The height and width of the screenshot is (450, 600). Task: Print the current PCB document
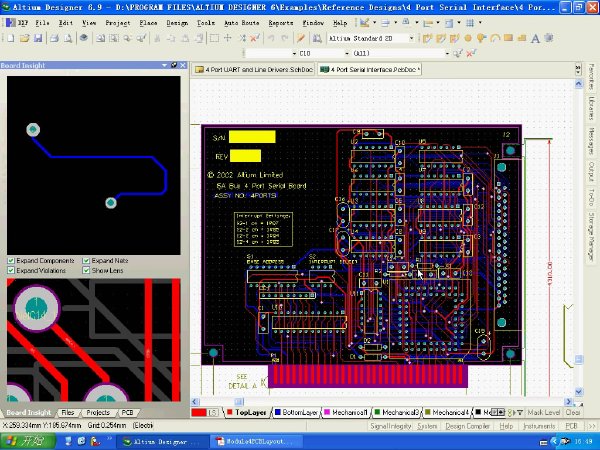tap(54, 38)
